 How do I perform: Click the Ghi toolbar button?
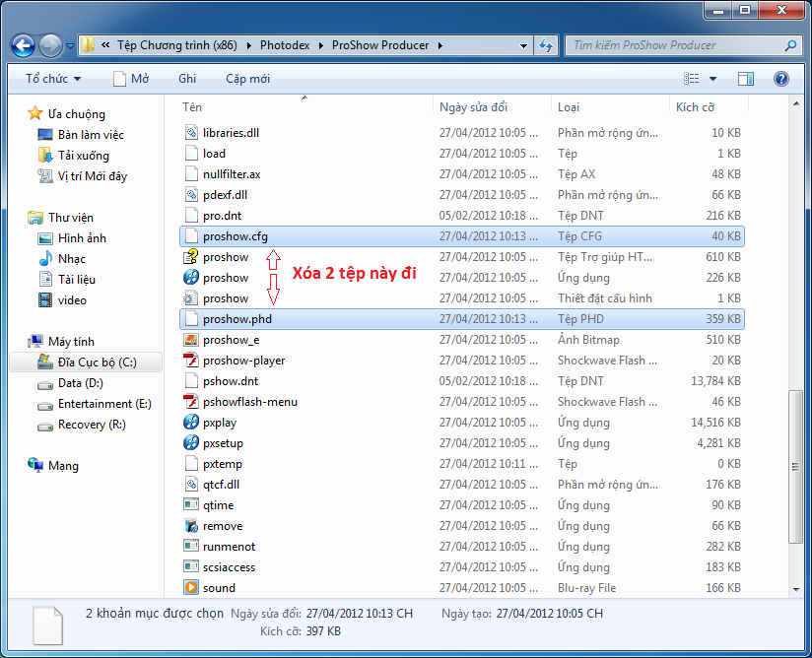(x=187, y=79)
